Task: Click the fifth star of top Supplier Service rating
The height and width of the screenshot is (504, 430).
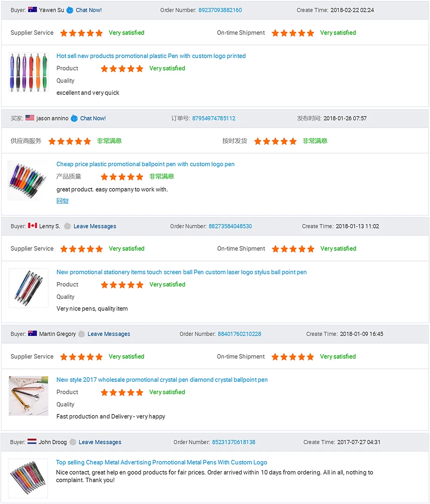Action: click(x=99, y=33)
